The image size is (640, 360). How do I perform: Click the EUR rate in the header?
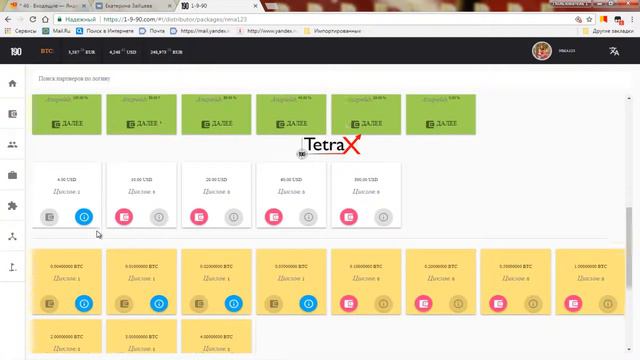click(82, 52)
